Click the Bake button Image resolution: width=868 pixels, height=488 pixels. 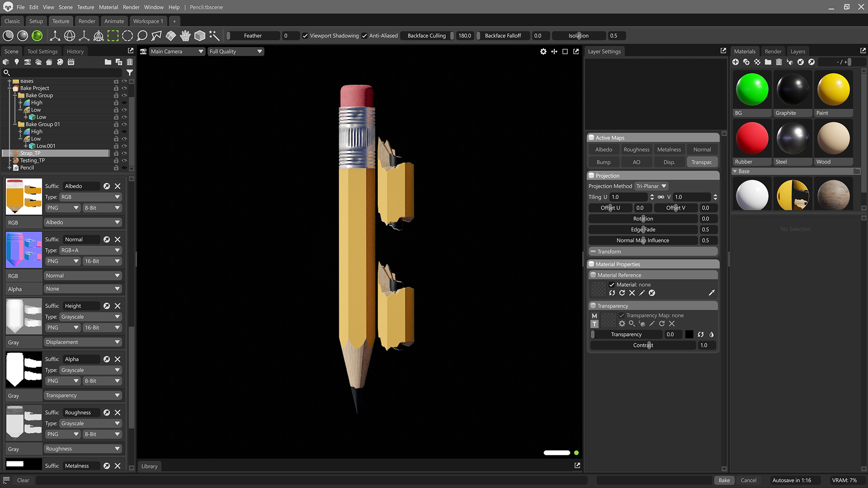724,480
